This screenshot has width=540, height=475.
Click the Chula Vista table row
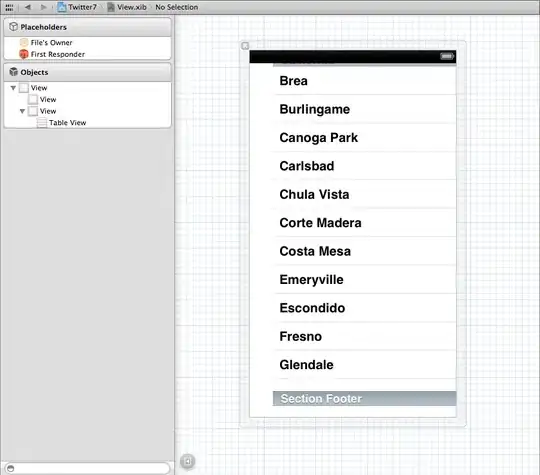364,194
